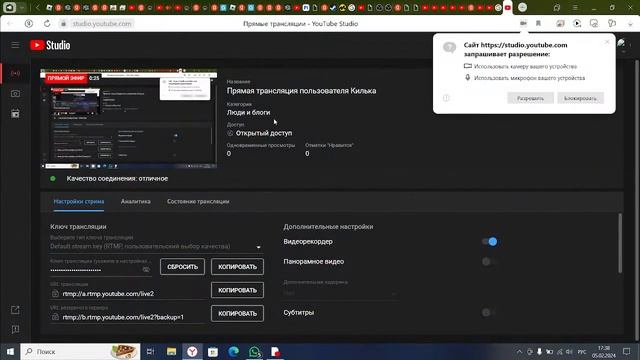Viewport: 640px width, 360px height.
Task: Click Разрешить in the permission popup
Action: click(530, 98)
